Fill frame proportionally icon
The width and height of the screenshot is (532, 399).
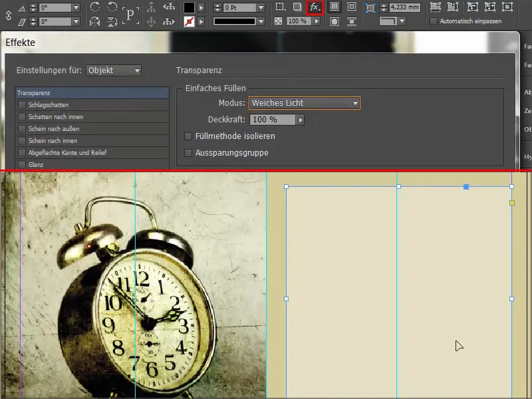pyautogui.click(x=436, y=7)
